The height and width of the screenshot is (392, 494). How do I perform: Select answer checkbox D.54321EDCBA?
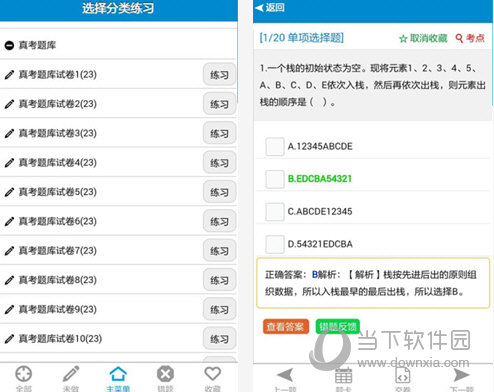tap(275, 244)
